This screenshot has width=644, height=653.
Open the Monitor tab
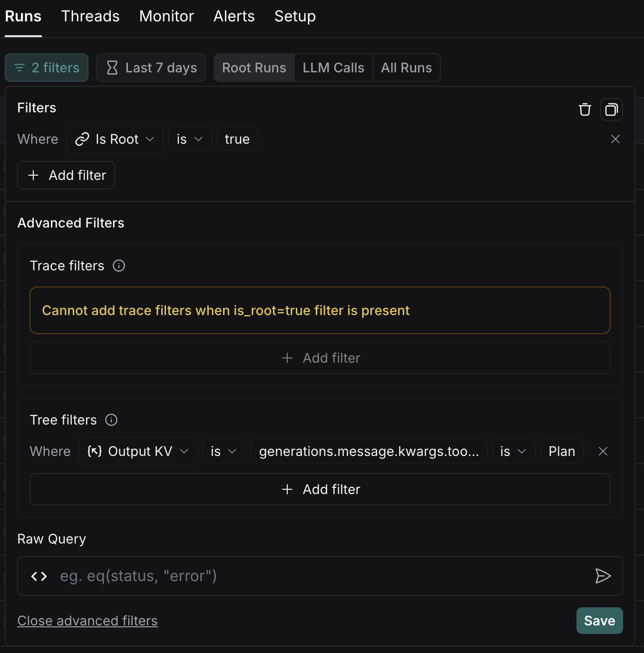click(166, 16)
